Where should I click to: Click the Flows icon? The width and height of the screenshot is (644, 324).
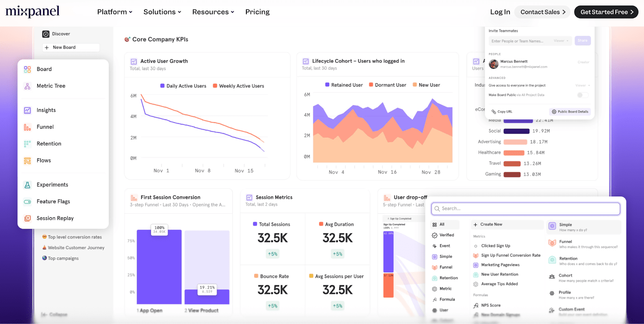click(27, 161)
